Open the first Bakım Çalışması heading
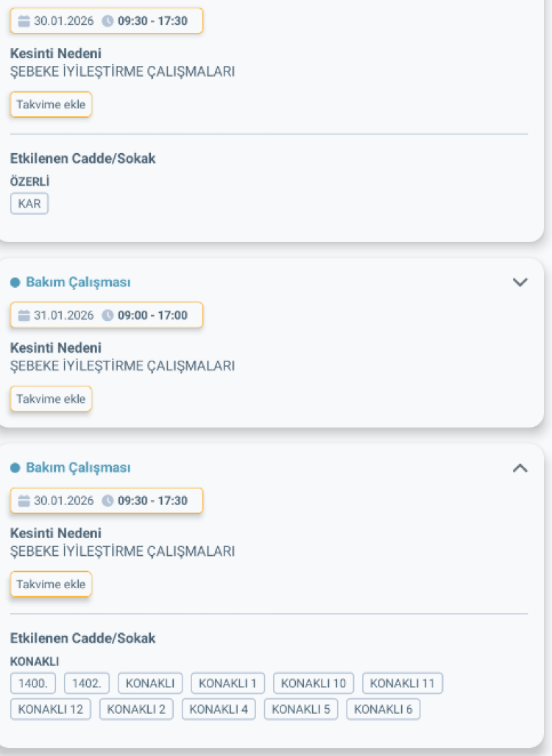Screen dimensions: 552x756 pos(79,281)
